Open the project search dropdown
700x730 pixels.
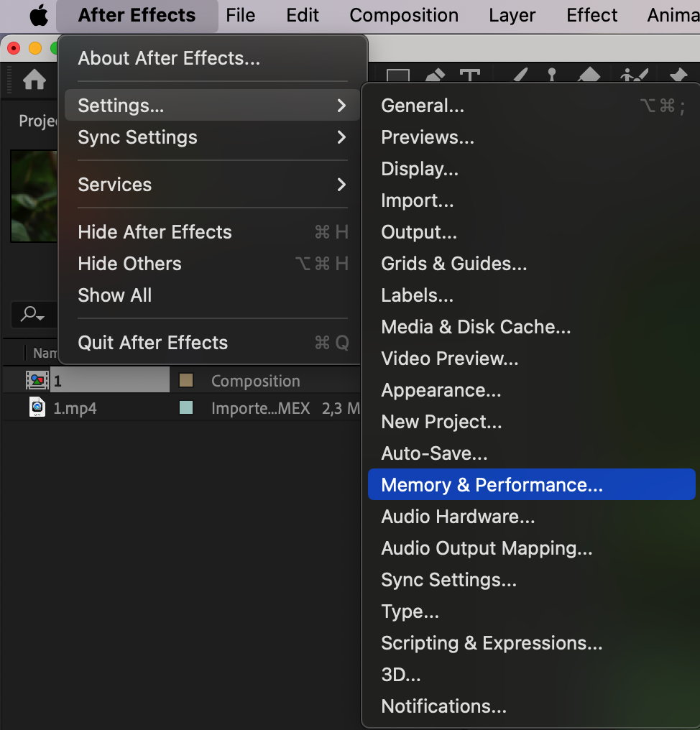pyautogui.click(x=32, y=314)
